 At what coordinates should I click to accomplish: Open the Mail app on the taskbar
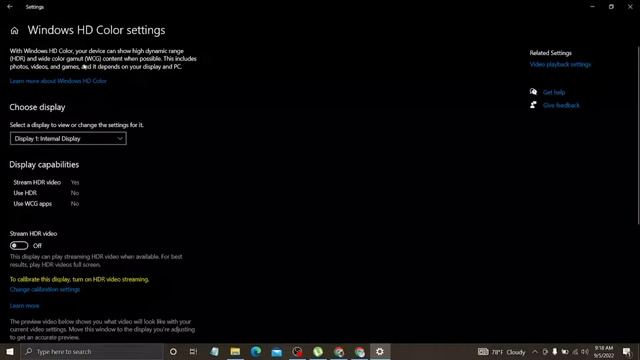[277, 351]
